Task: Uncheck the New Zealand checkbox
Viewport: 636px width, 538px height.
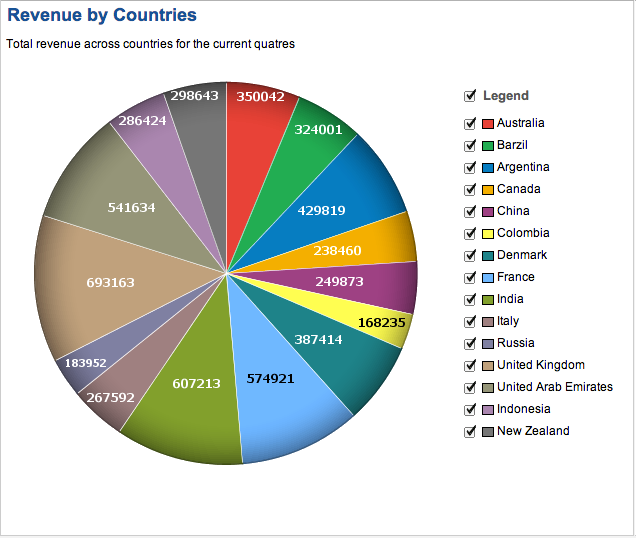Action: tap(470, 432)
